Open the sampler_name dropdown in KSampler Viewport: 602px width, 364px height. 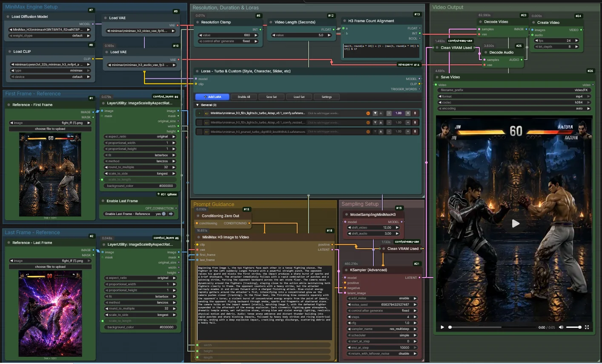pos(382,329)
